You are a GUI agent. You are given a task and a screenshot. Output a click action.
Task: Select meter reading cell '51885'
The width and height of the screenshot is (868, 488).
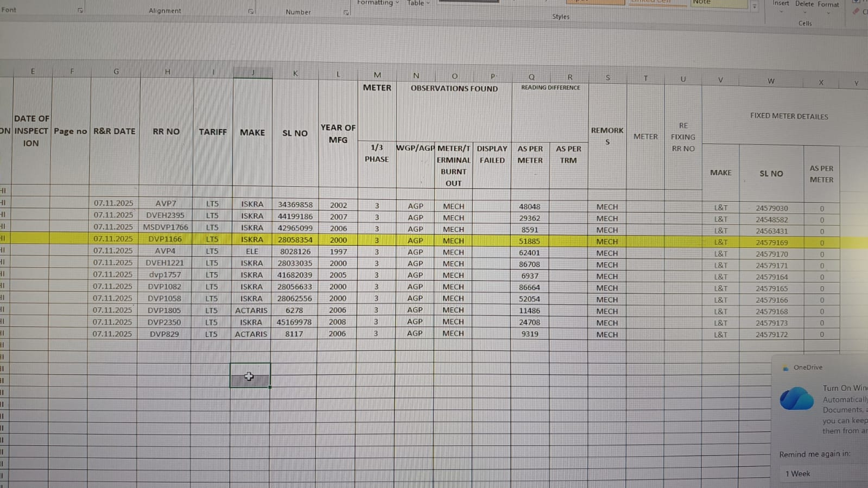tap(530, 242)
